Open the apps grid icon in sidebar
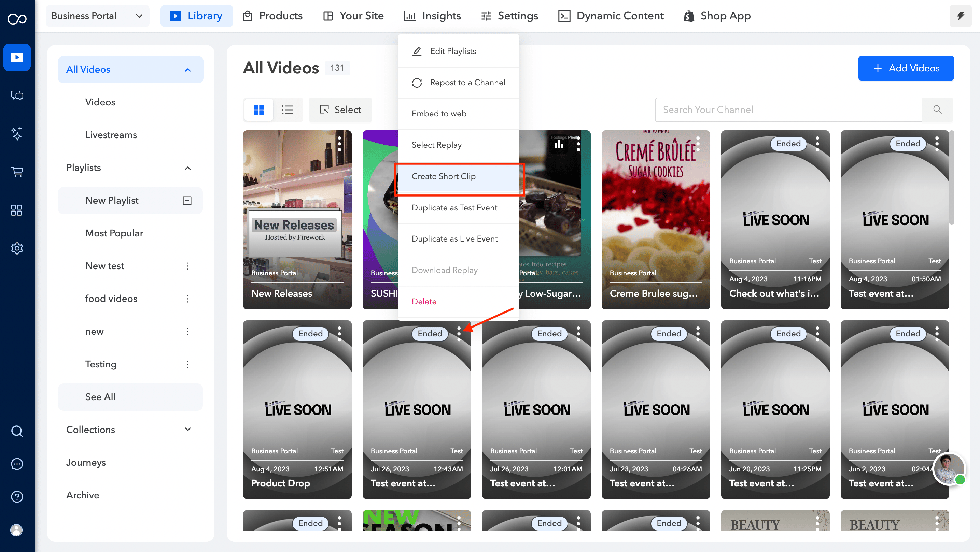Image resolution: width=980 pixels, height=552 pixels. tap(17, 210)
